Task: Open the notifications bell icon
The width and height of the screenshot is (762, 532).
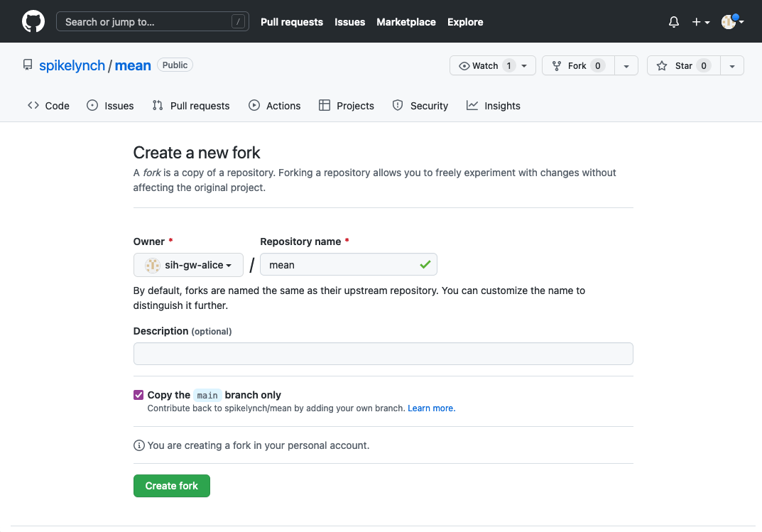Action: point(673,22)
